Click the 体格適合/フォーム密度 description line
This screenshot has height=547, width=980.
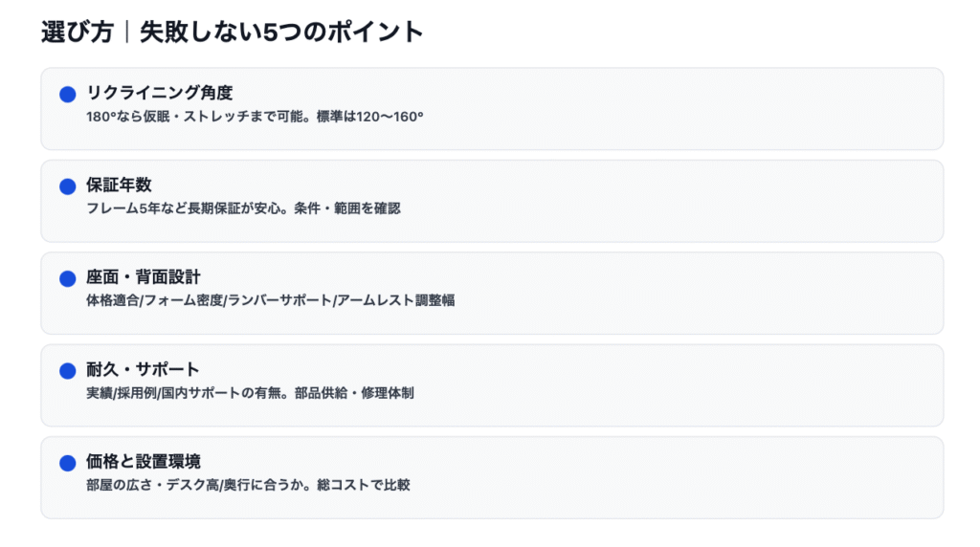pos(270,300)
